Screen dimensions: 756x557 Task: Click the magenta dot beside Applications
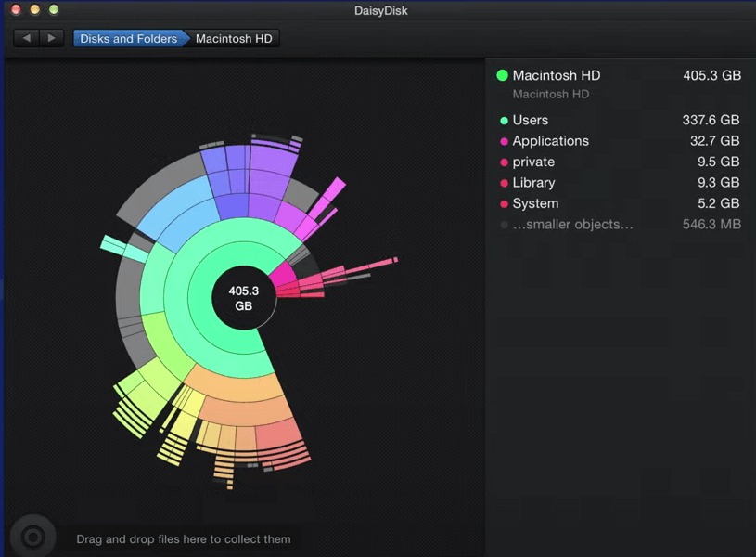click(x=504, y=141)
